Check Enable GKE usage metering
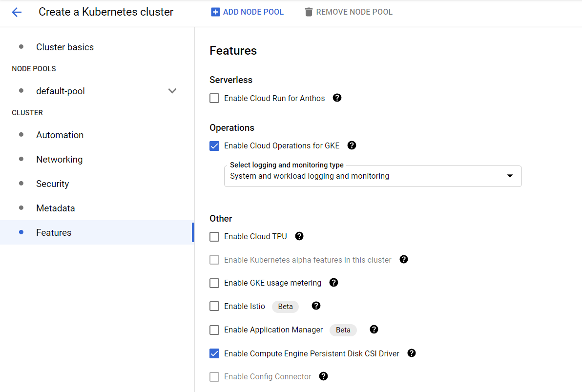The image size is (582, 392). 214,283
